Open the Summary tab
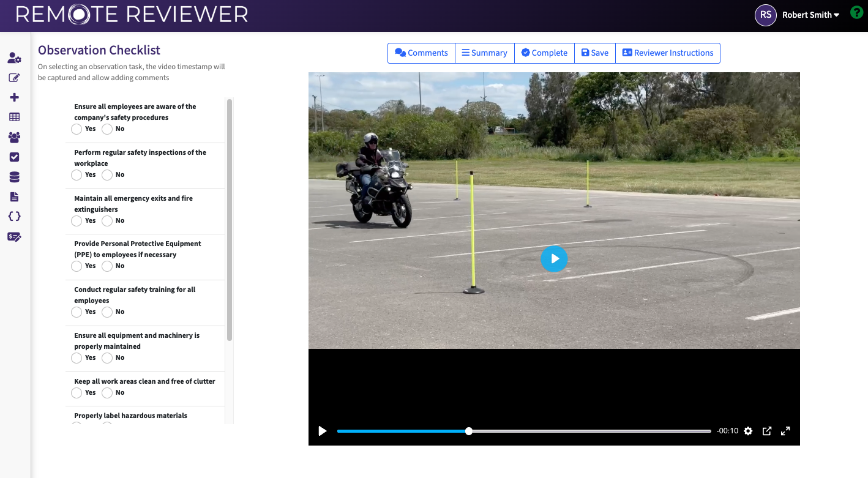The height and width of the screenshot is (478, 868). 484,53
